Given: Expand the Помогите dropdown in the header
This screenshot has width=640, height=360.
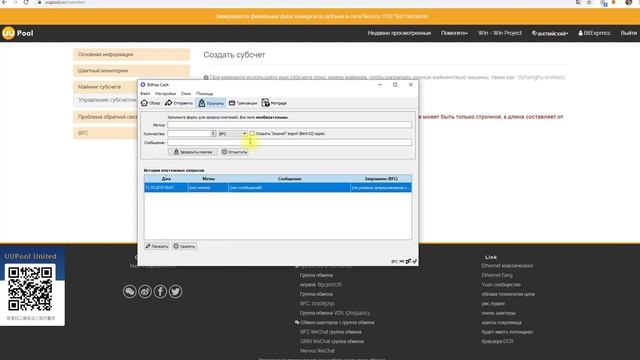Looking at the screenshot, I should point(454,33).
